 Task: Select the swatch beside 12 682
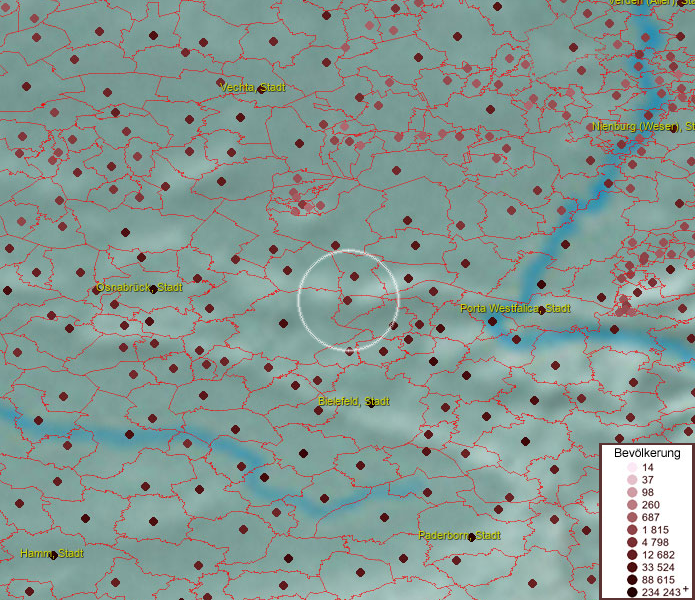pyautogui.click(x=632, y=555)
